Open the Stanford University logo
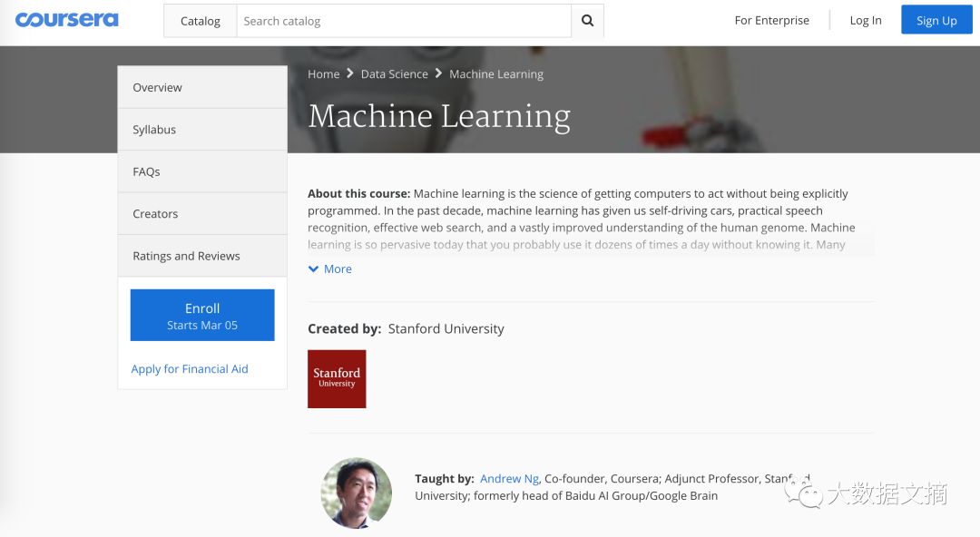Viewport: 980px width, 537px height. [x=337, y=379]
